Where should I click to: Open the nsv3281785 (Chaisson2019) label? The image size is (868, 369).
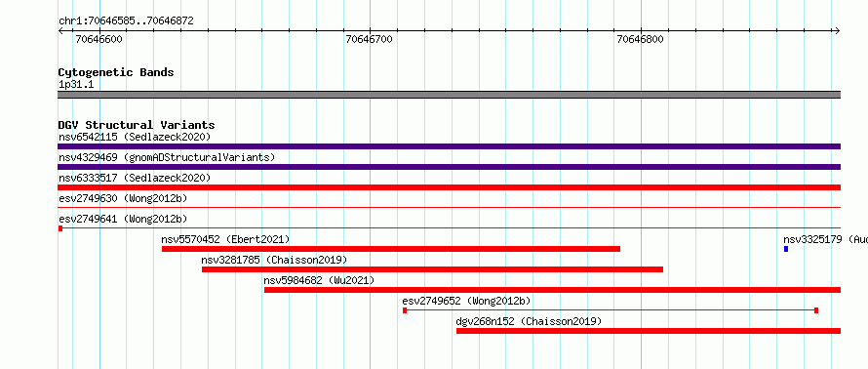tap(274, 260)
